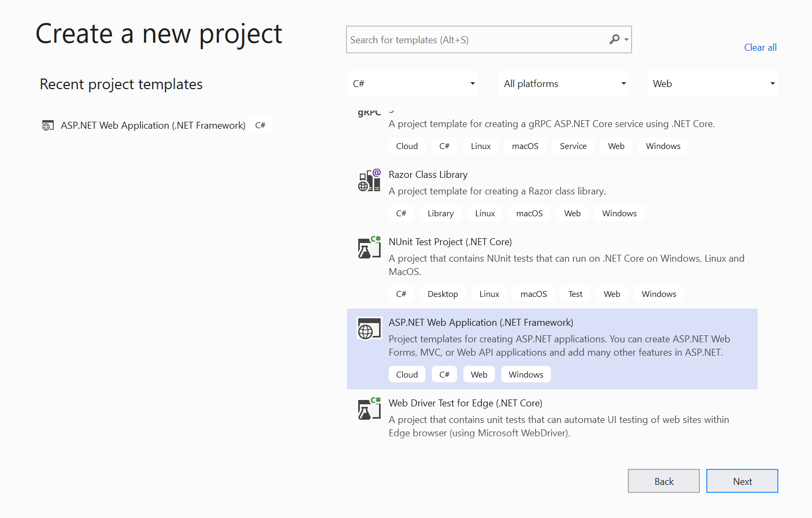The image size is (812, 518).
Task: Click the Web tag in NUnit template
Action: [x=612, y=294]
